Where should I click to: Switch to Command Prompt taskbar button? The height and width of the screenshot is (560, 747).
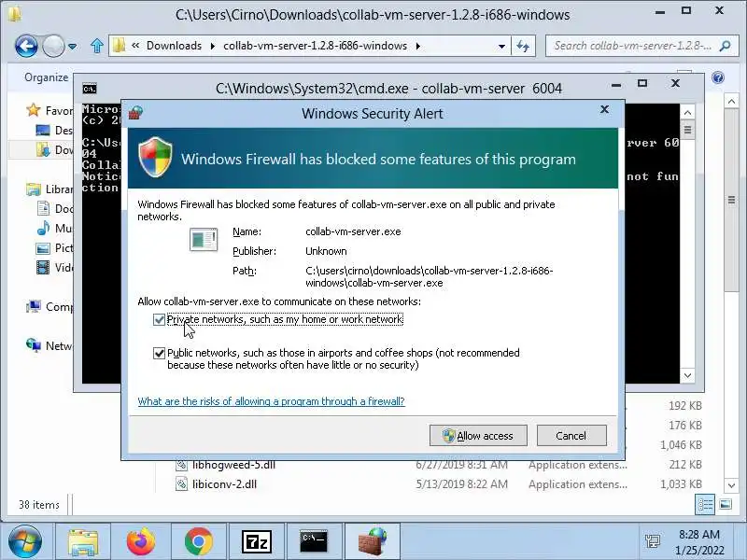point(314,542)
